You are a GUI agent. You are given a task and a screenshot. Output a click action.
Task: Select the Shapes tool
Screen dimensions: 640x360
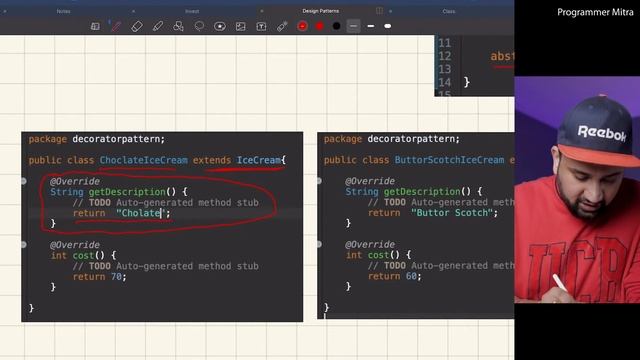click(x=178, y=27)
